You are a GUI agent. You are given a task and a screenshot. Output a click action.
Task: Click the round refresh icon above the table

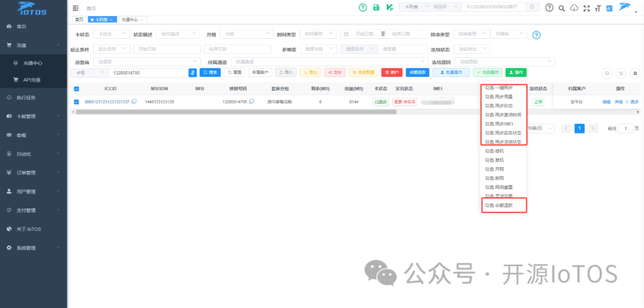point(621,73)
